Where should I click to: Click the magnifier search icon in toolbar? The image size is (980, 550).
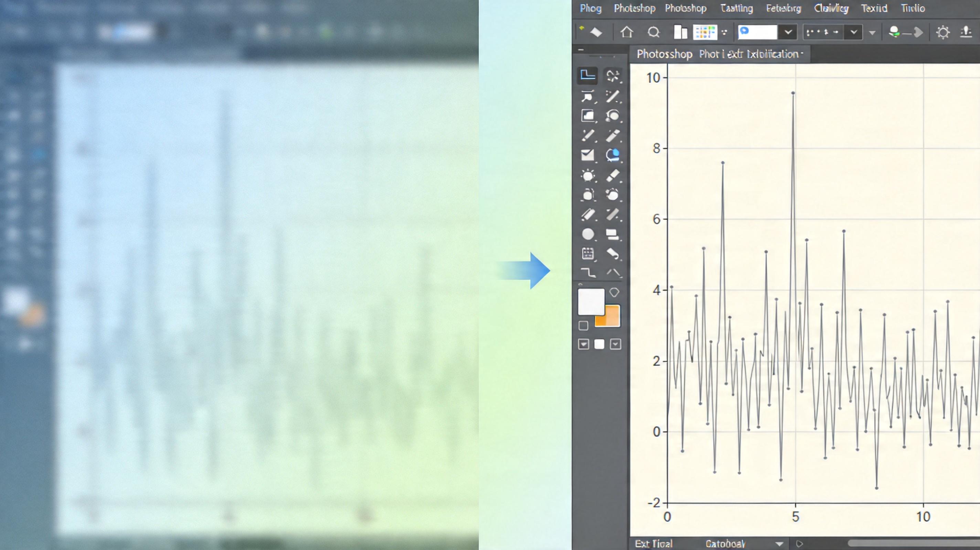tap(653, 32)
